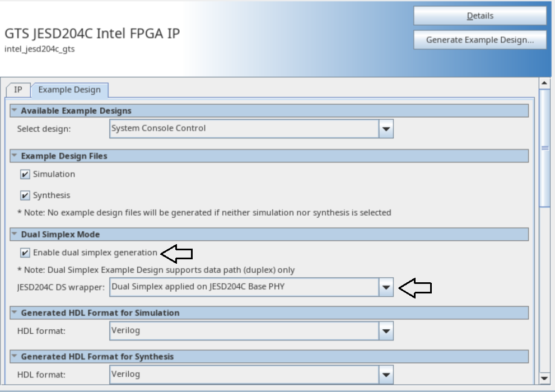Open simulation HDL format dropdown arrow
Viewport: 555px width, 392px height.
[386, 332]
